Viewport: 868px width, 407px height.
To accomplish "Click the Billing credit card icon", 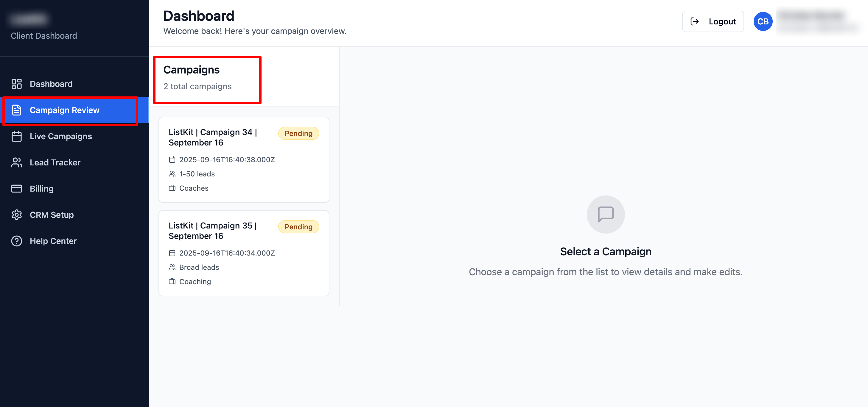I will 16,189.
